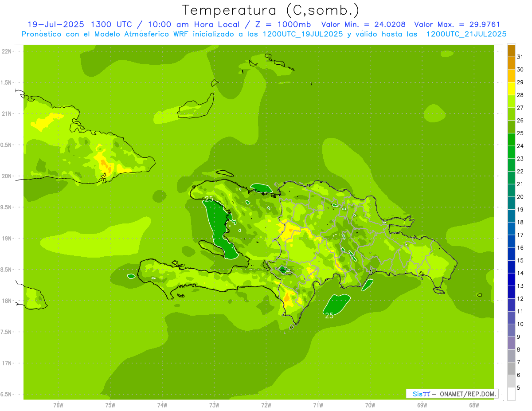This screenshot has height=411, width=532.
Task: Click the orange legend swatch between 30 and 31
Action: [511, 63]
